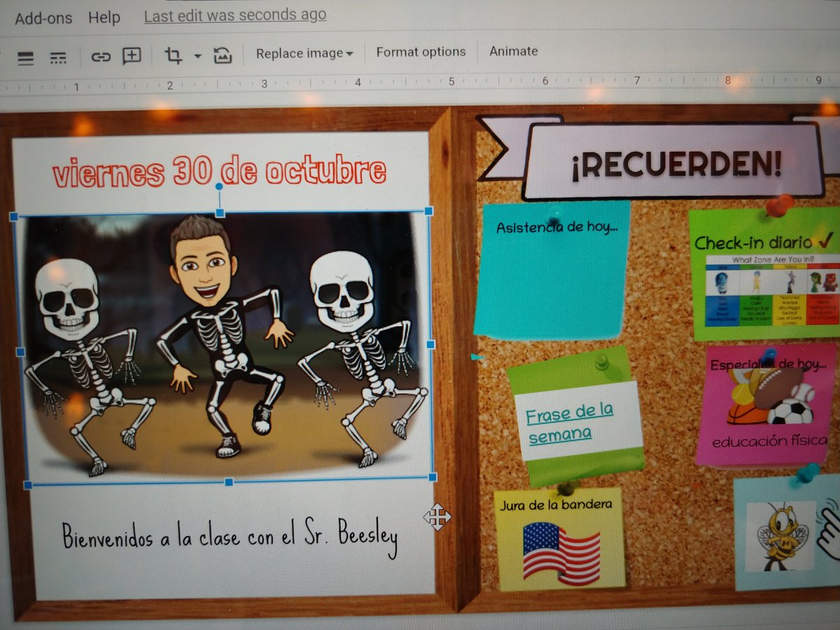840x630 pixels.
Task: Click the line dash style icon
Action: pos(58,57)
